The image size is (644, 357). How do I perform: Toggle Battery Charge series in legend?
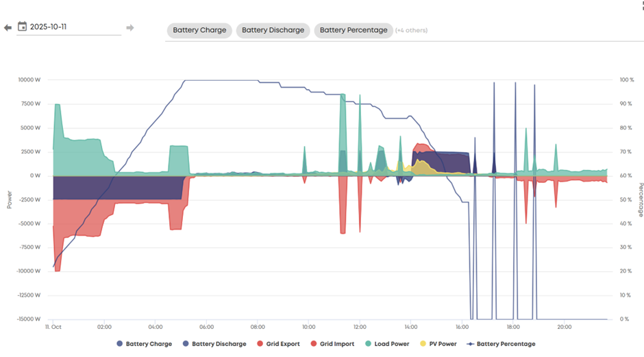144,344
